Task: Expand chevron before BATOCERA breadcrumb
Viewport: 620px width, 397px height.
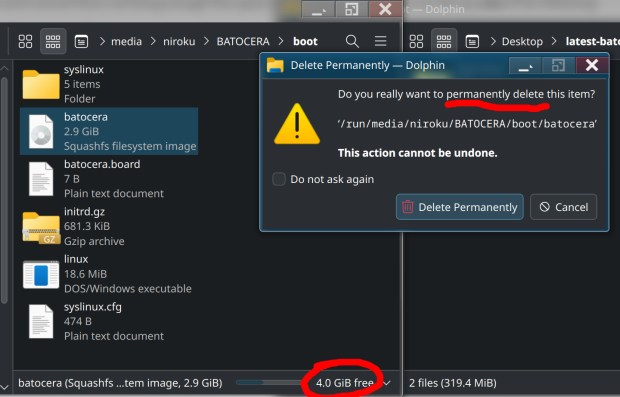Action: click(206, 41)
